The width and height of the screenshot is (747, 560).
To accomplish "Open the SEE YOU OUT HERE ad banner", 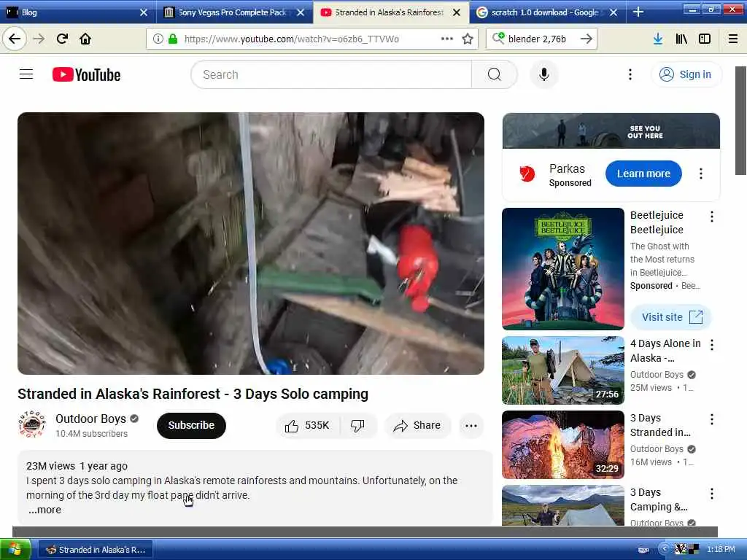I will click(611, 131).
